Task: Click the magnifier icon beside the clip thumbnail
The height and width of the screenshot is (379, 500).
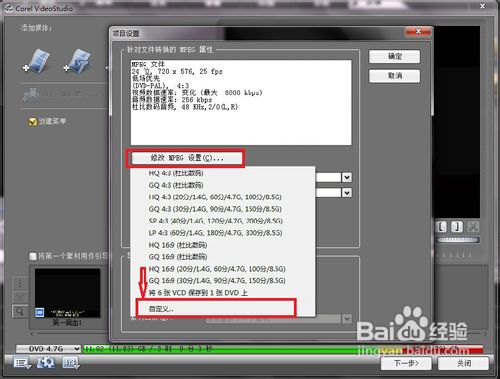Action: 20,311
